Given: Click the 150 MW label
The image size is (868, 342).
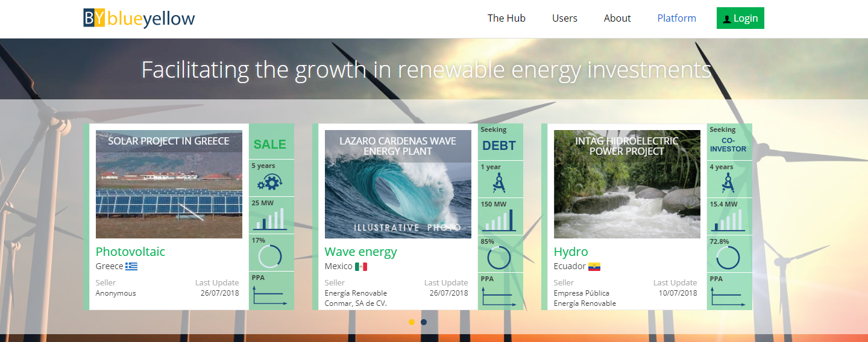Looking at the screenshot, I should pyautogui.click(x=494, y=204).
